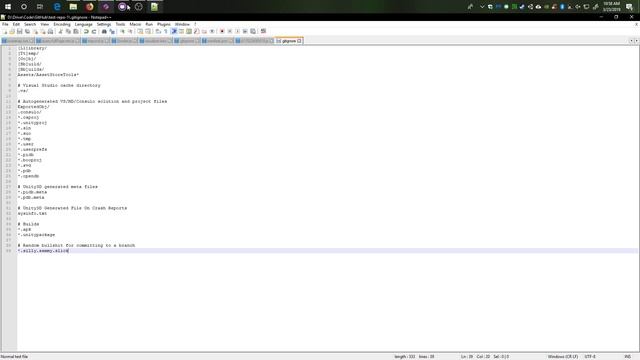Open the Window menu
This screenshot has width=640, height=360.
pyautogui.click(x=182, y=24)
